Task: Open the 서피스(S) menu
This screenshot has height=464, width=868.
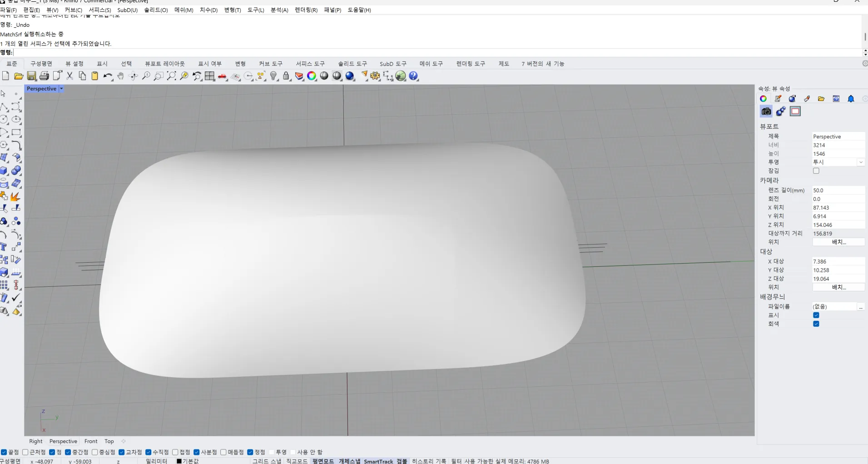Action: (x=100, y=10)
